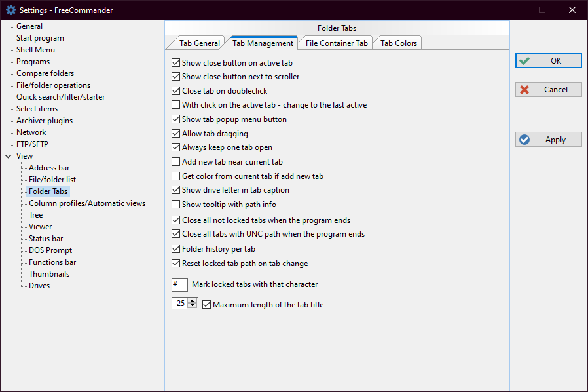
Task: Click the gear icon in the title bar
Action: [10, 10]
